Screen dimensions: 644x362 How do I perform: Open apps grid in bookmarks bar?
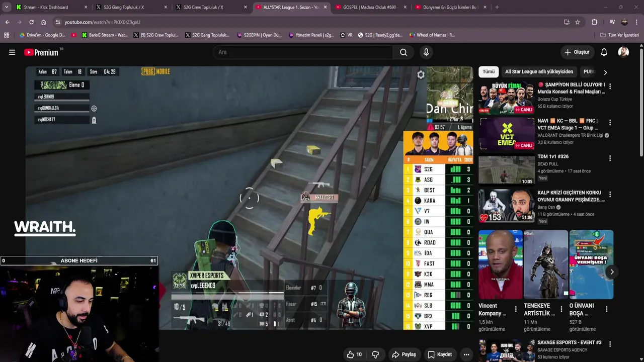[7, 35]
